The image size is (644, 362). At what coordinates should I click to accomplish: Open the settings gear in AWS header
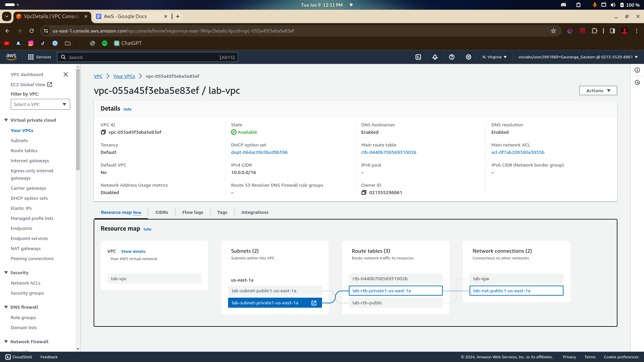coord(469,57)
